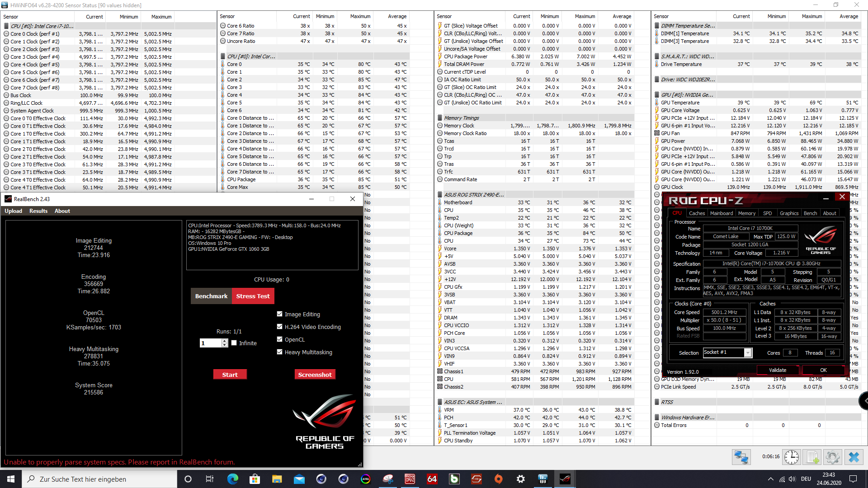Click the DEU language indicator
This screenshot has height=488, width=868.
click(x=806, y=479)
